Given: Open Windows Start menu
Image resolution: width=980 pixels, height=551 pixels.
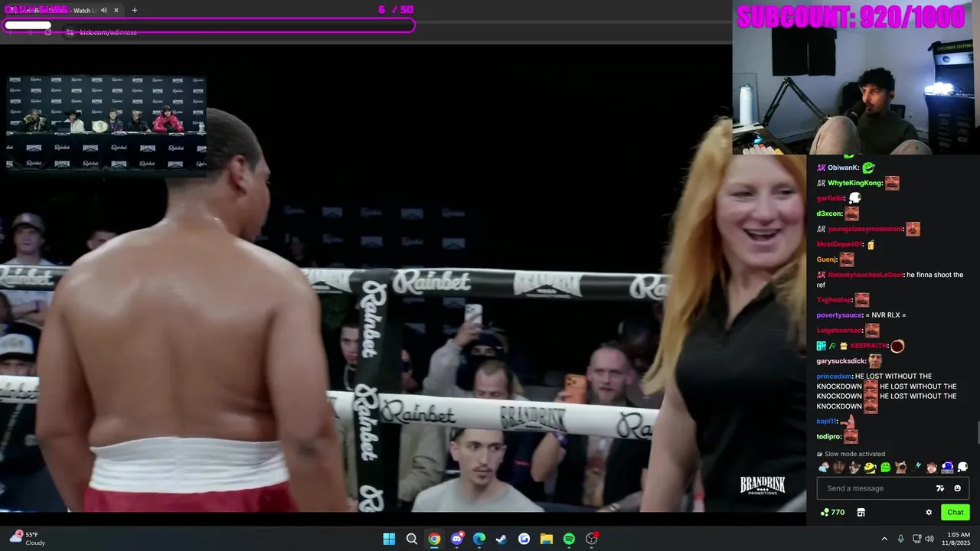Looking at the screenshot, I should (389, 539).
